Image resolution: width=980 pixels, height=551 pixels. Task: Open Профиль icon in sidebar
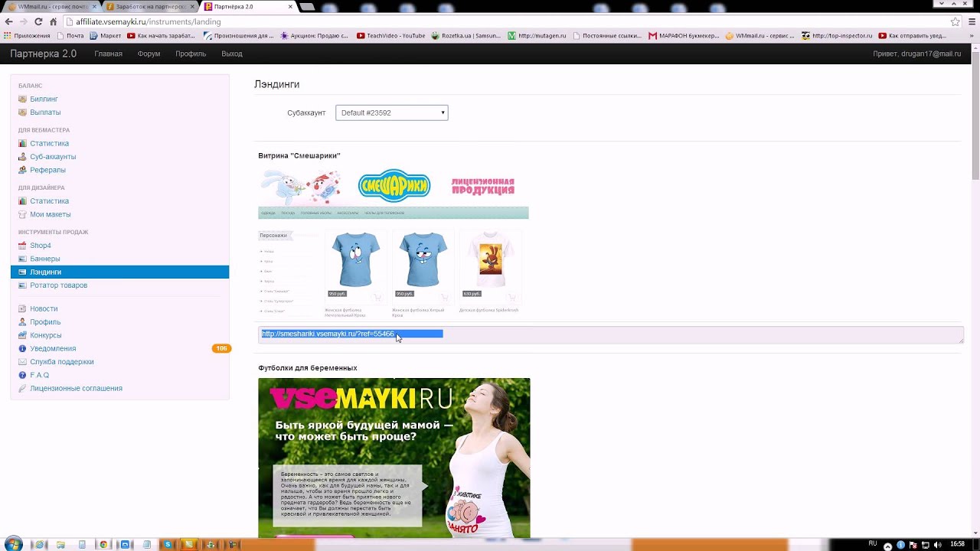click(22, 322)
